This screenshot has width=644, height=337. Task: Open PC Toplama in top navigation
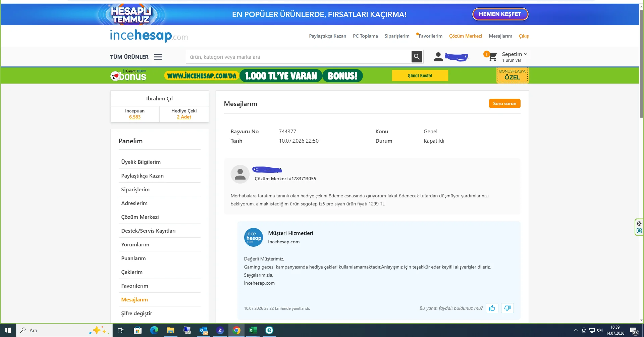click(x=365, y=36)
